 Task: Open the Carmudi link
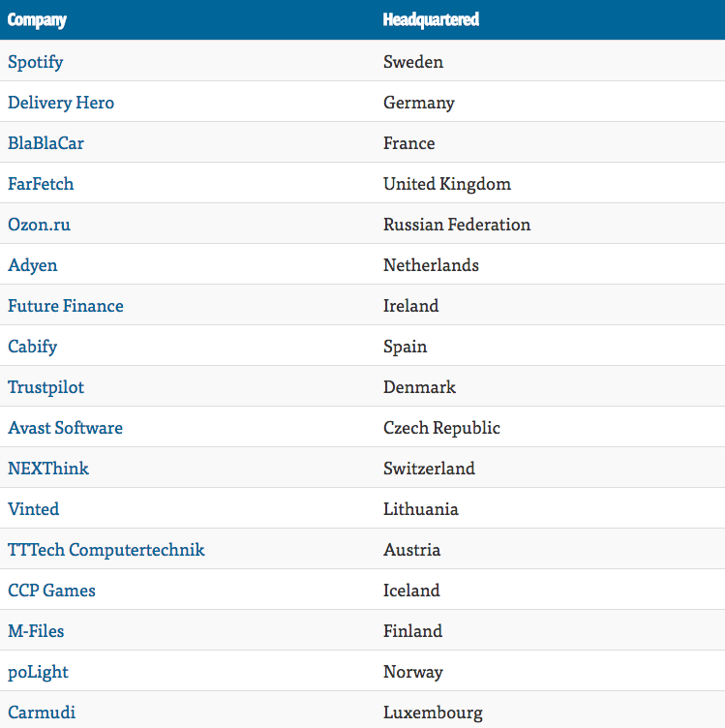[42, 713]
